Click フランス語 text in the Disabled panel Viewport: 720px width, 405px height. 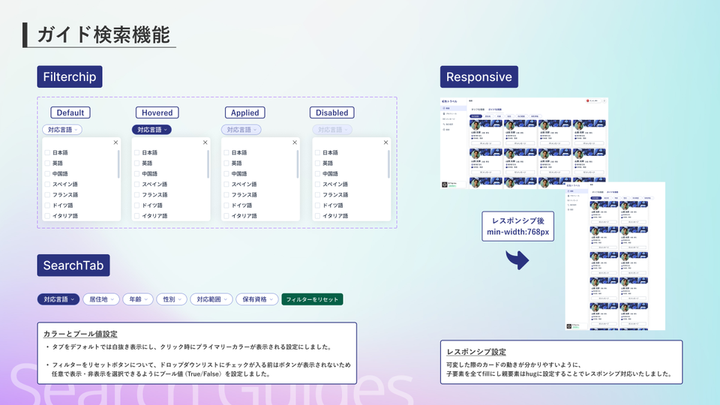335,195
